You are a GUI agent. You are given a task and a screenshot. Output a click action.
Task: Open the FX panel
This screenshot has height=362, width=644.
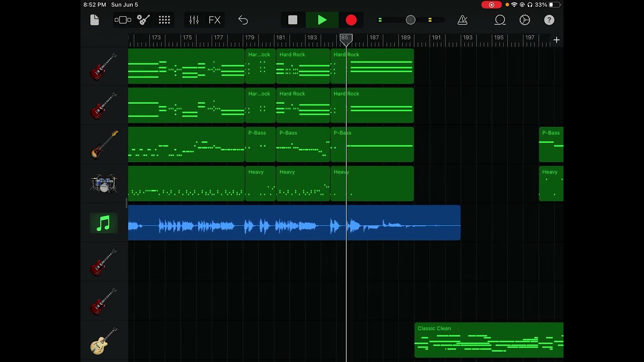click(215, 20)
